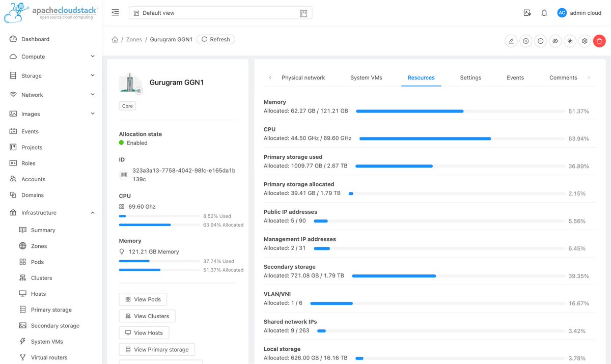Open the notifications bell icon
Viewport: 611px width, 364px height.
click(544, 13)
